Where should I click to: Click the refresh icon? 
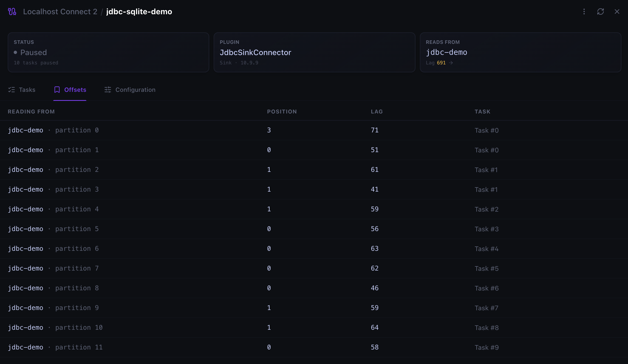point(601,12)
